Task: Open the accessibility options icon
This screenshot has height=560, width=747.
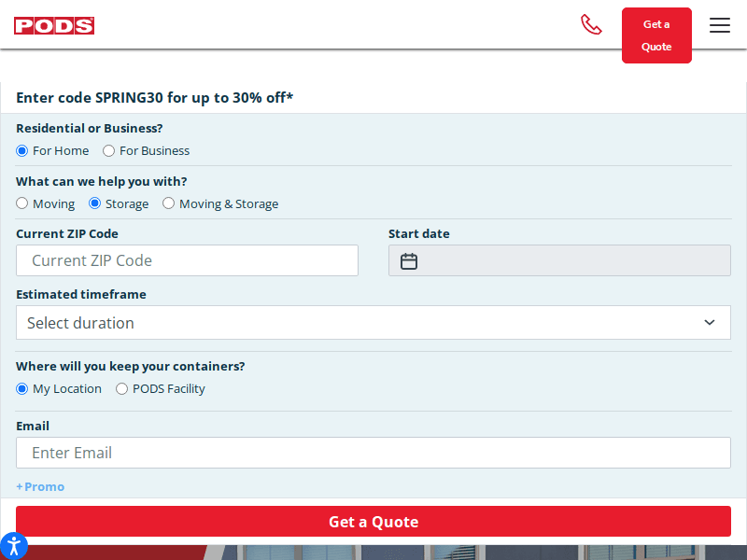Action: pyautogui.click(x=13, y=545)
